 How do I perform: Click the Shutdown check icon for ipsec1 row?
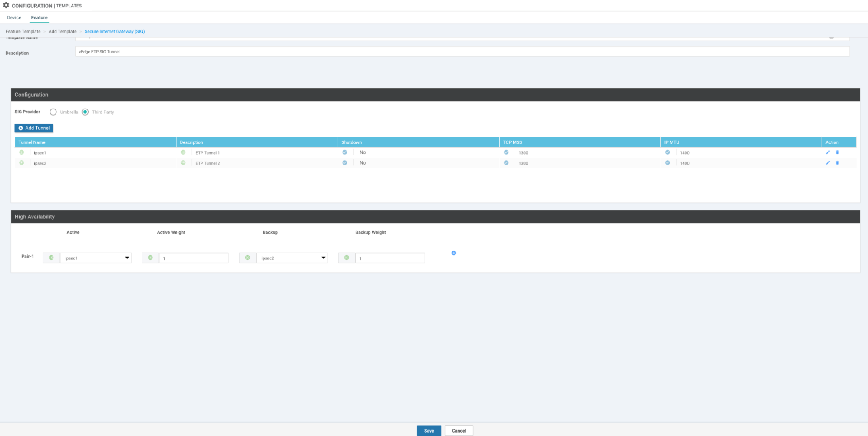click(x=345, y=152)
